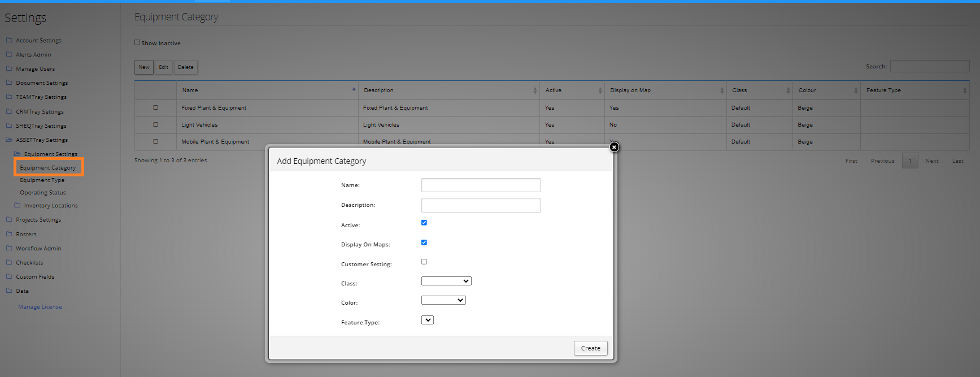Click Edit button above table
This screenshot has width=980, height=377.
(x=164, y=67)
